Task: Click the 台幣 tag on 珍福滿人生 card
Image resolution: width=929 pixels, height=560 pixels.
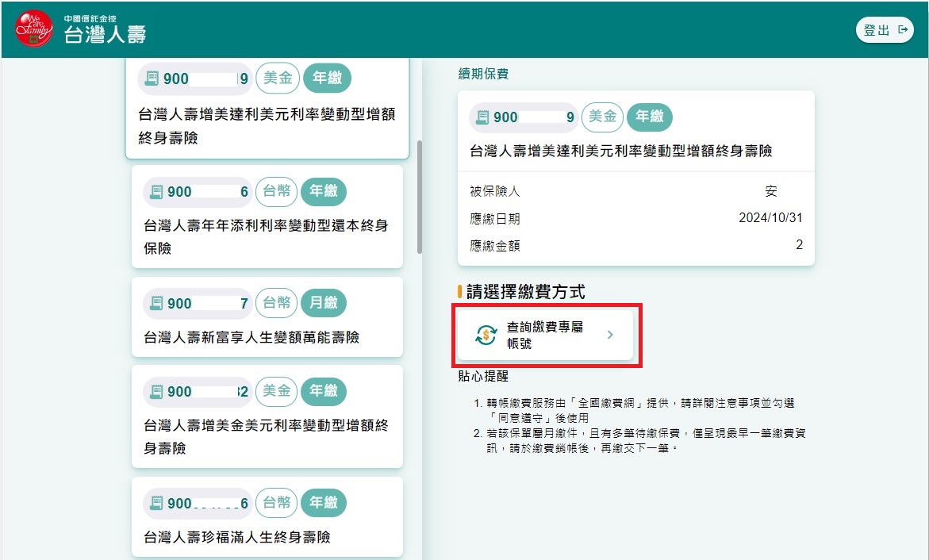Action: 277,503
